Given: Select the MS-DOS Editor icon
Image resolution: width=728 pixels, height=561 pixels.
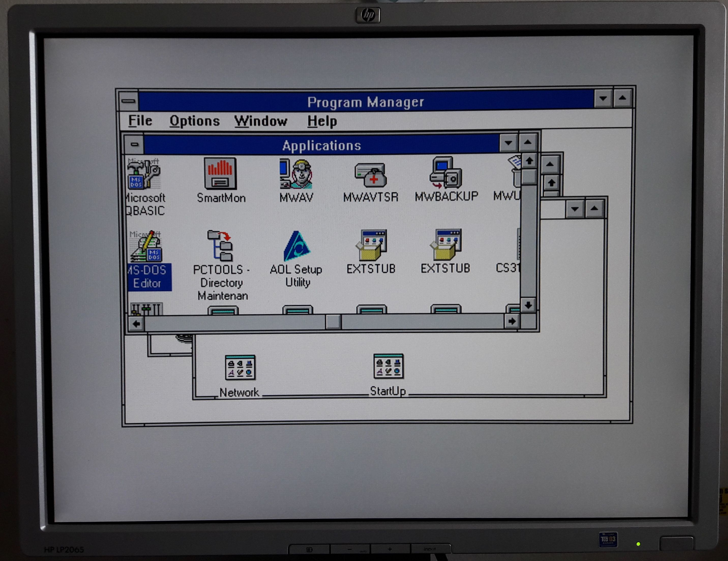Looking at the screenshot, I should tap(146, 247).
